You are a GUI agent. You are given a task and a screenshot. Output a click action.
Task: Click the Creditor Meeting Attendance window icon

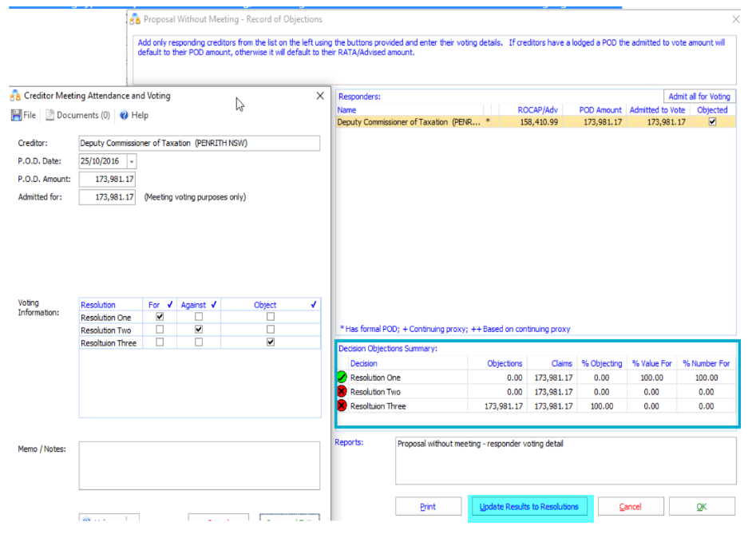tap(16, 96)
